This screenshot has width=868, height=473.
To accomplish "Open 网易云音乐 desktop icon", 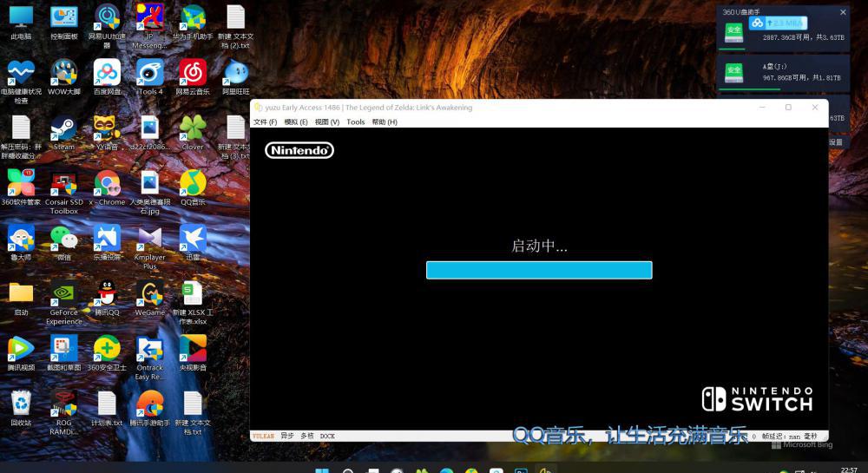I will coord(193,77).
